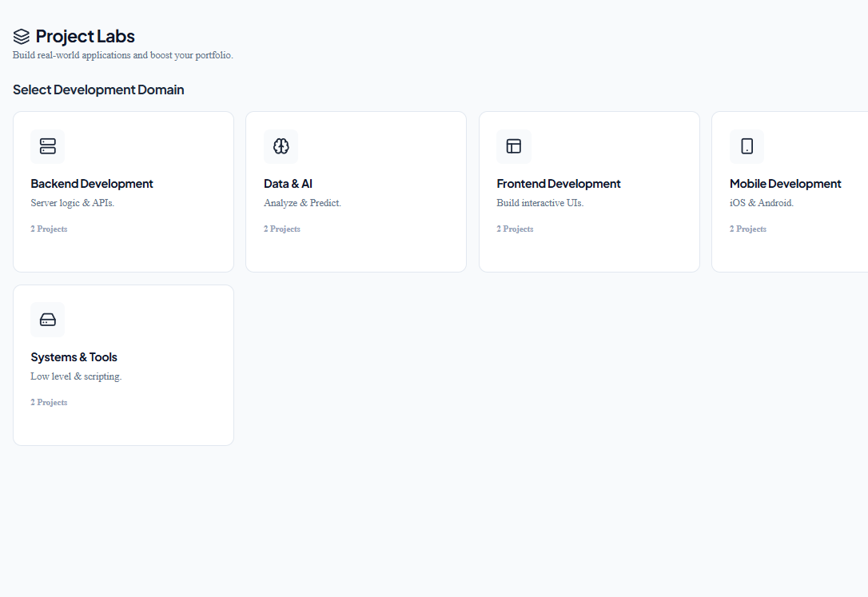Click the "Select Development Domain" heading
The height and width of the screenshot is (597, 868).
click(98, 90)
